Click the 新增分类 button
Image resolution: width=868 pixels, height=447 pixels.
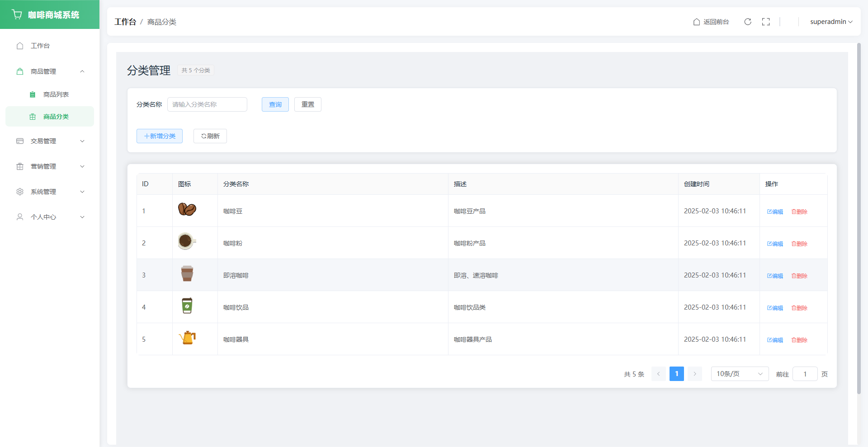[x=160, y=136]
